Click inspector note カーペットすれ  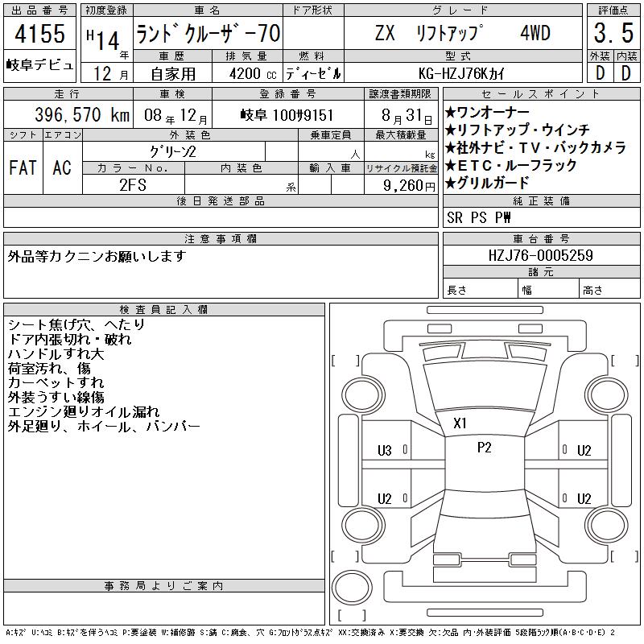(x=56, y=383)
